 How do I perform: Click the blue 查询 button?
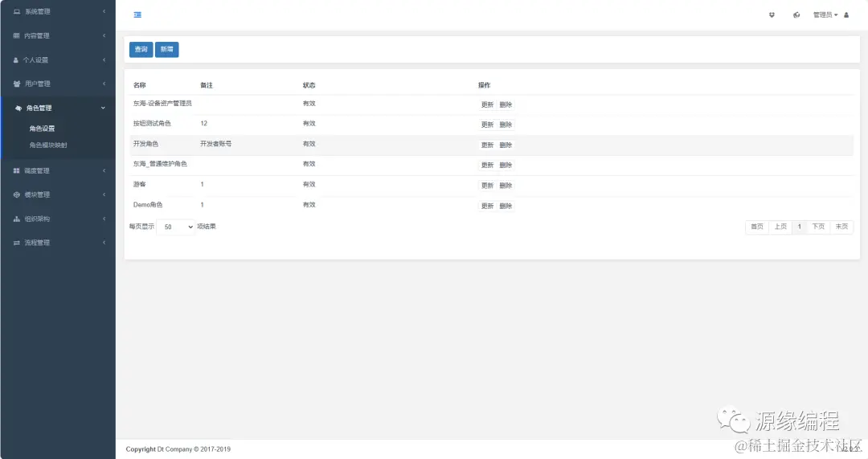point(141,49)
